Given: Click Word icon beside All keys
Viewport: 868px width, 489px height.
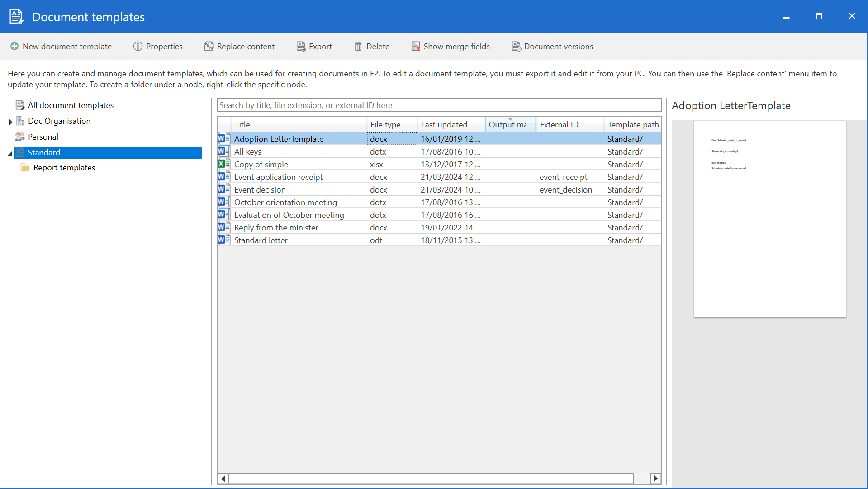Looking at the screenshot, I should click(x=223, y=151).
